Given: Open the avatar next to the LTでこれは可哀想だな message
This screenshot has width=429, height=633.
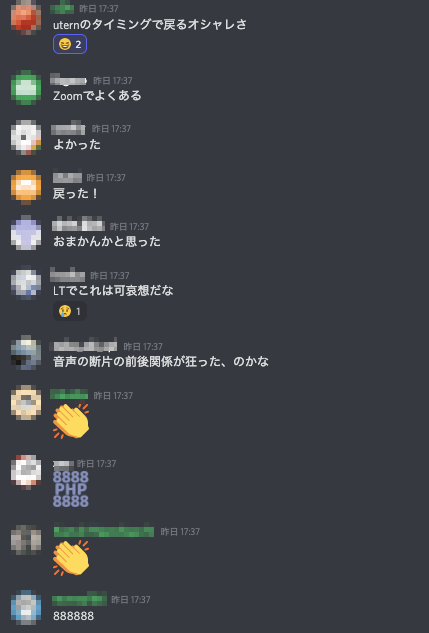Looking at the screenshot, I should coord(26,282).
